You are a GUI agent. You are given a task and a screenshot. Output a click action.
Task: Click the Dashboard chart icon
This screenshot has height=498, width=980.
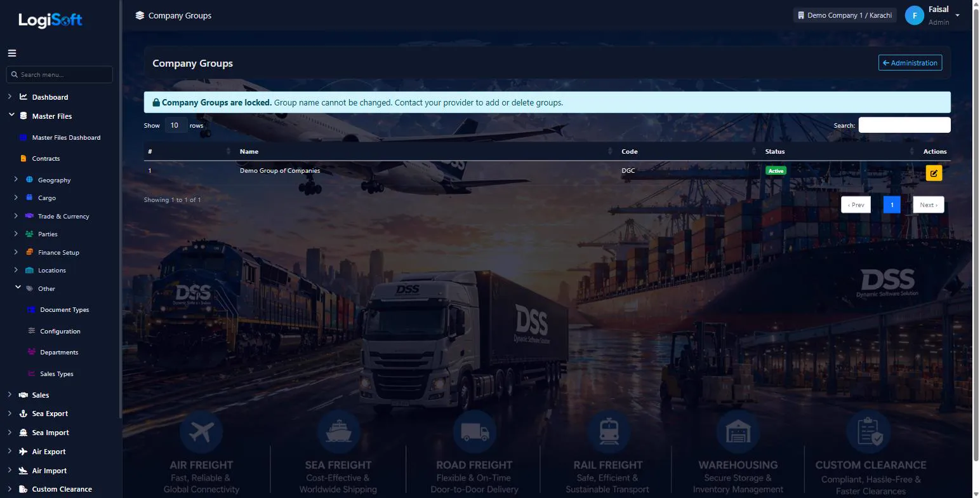(23, 97)
